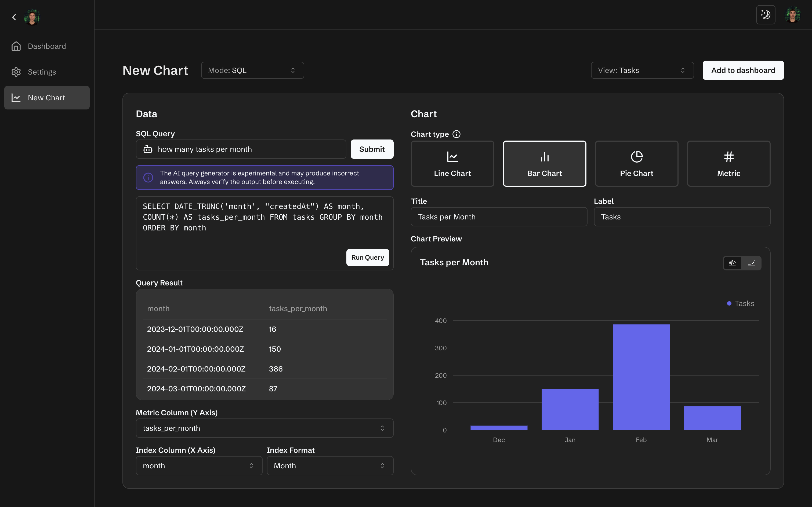
Task: Choose the Metric chart type
Action: pos(728,164)
